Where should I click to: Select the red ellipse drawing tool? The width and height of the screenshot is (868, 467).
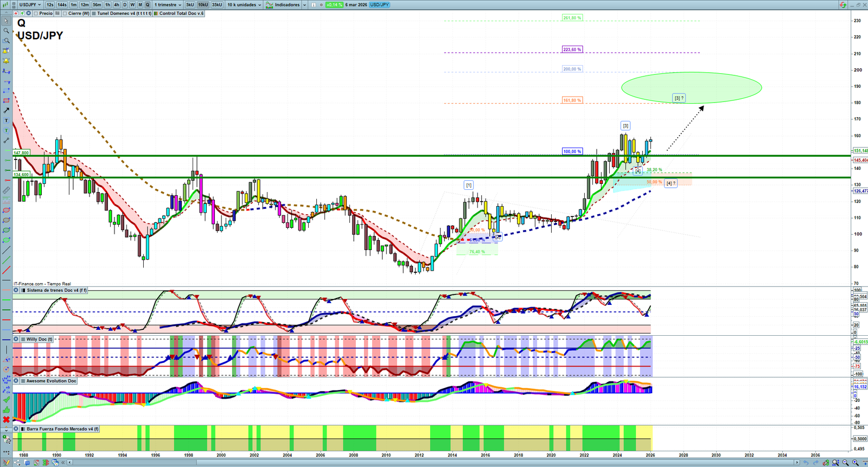pos(6,210)
